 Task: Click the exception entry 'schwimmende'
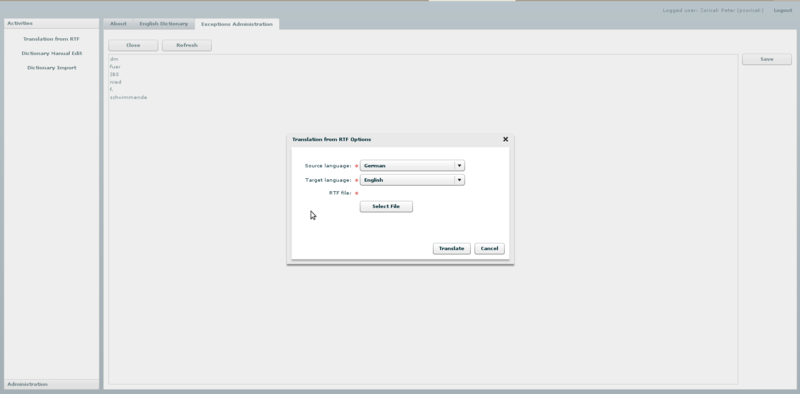128,97
